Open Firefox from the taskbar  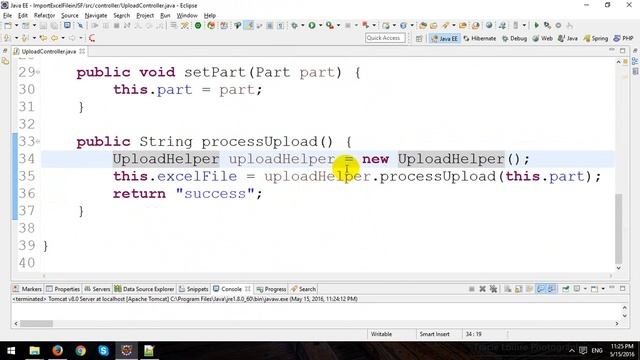click(x=58, y=351)
